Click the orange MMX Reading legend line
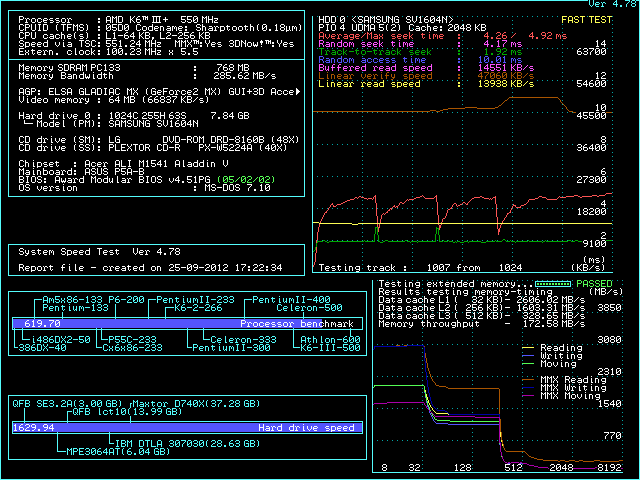 (x=528, y=380)
